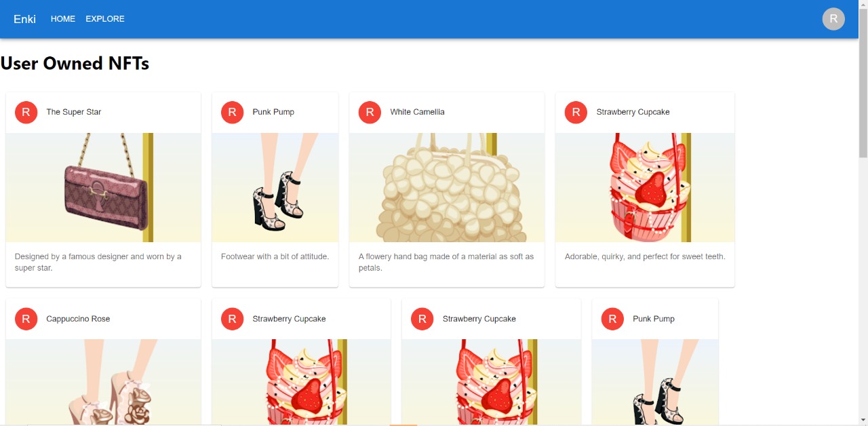Select the Super Star purse image
Screen dimensions: 868x426
point(103,187)
